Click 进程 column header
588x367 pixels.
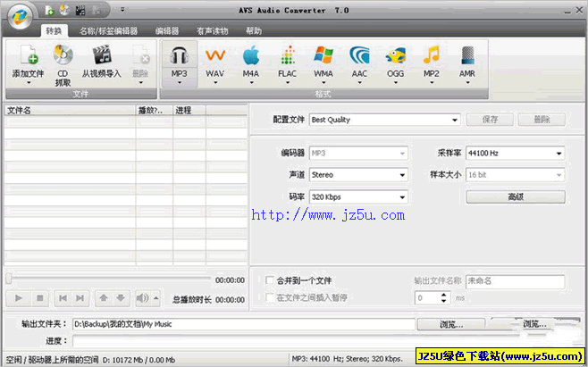[x=189, y=111]
